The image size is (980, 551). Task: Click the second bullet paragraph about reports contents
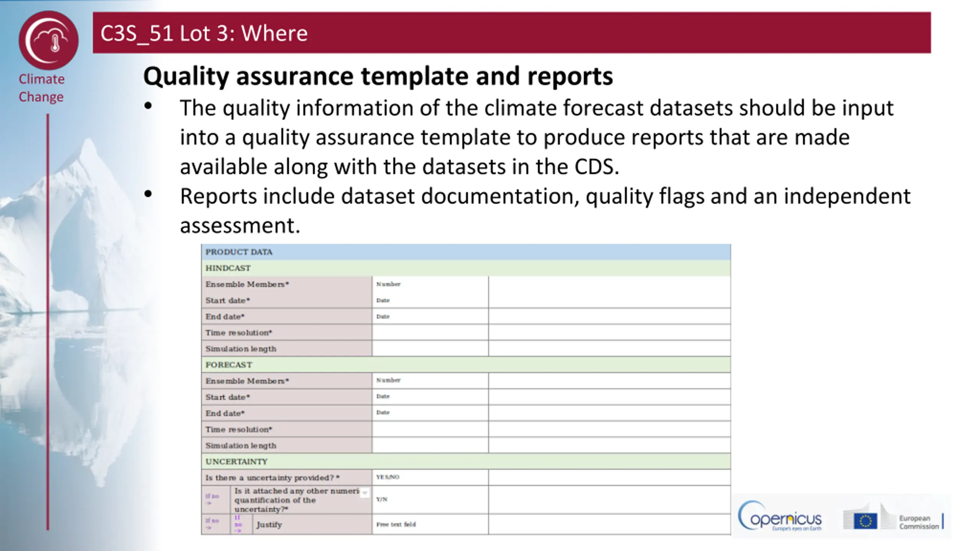(544, 210)
